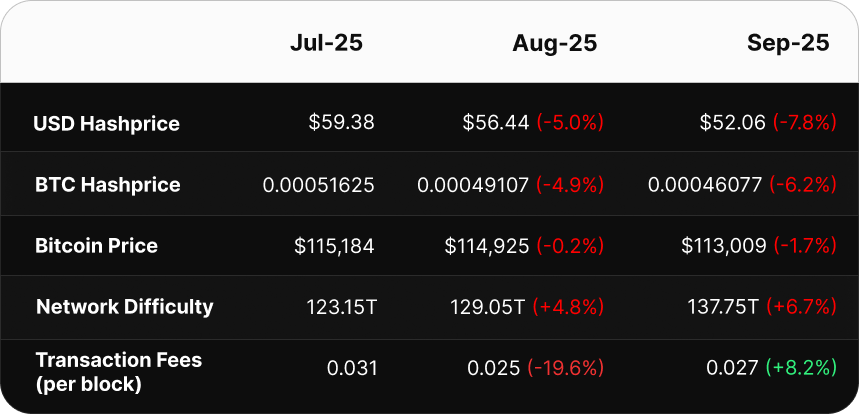859x414 pixels.
Task: Click the +6.7% difficulty change
Action: (802, 307)
